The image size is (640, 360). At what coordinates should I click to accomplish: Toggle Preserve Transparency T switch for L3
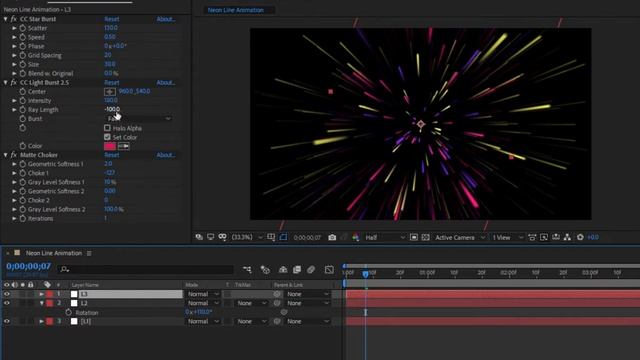227,294
